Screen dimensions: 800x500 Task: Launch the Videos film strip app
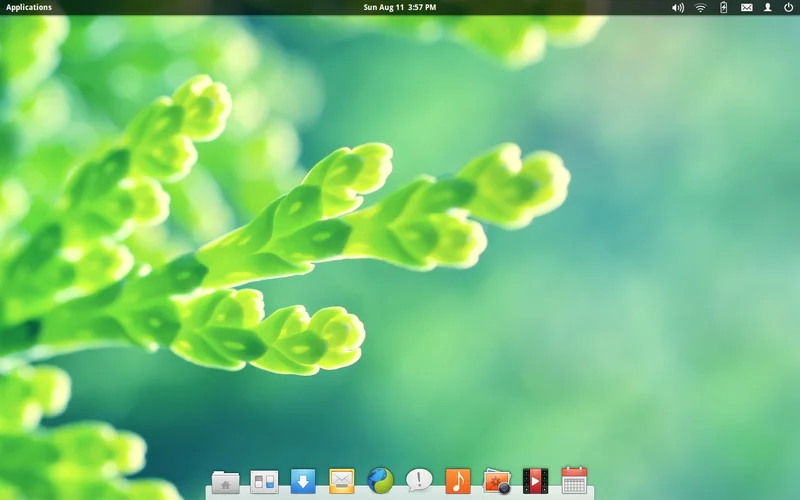pos(535,481)
